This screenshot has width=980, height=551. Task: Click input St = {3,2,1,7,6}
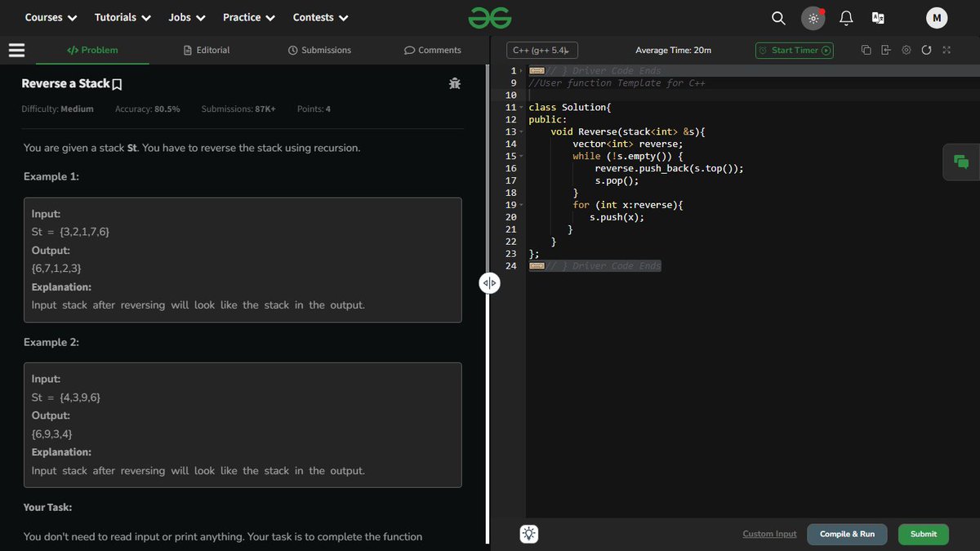(x=70, y=233)
